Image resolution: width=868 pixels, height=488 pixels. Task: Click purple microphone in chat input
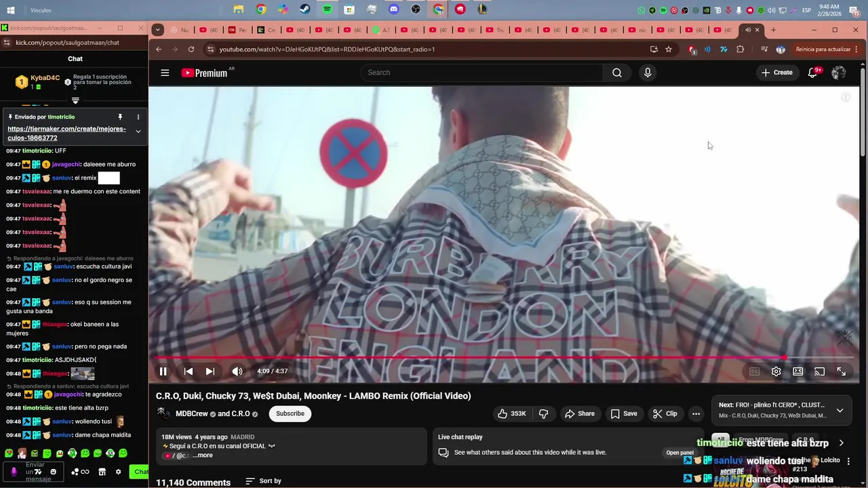(14, 472)
